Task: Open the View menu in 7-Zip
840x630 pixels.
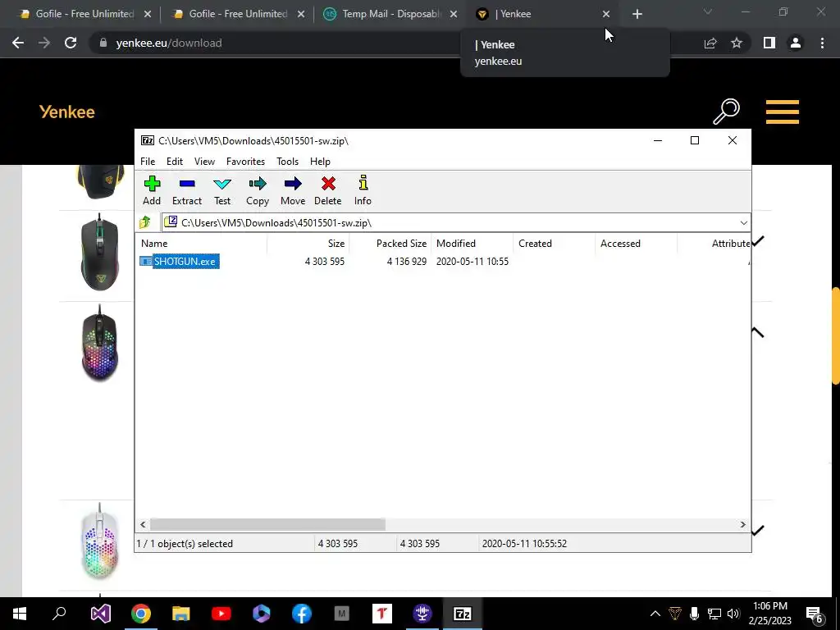Action: [x=204, y=162]
